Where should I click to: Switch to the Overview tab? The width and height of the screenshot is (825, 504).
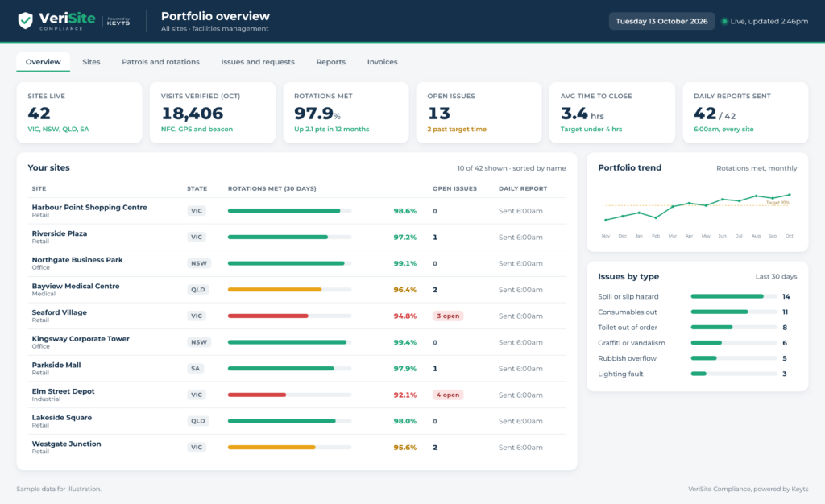click(44, 62)
